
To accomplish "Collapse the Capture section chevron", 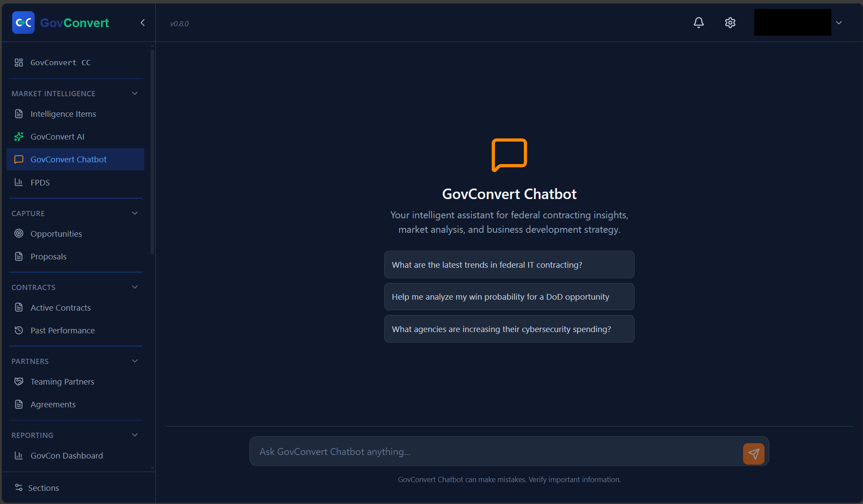I will point(135,213).
